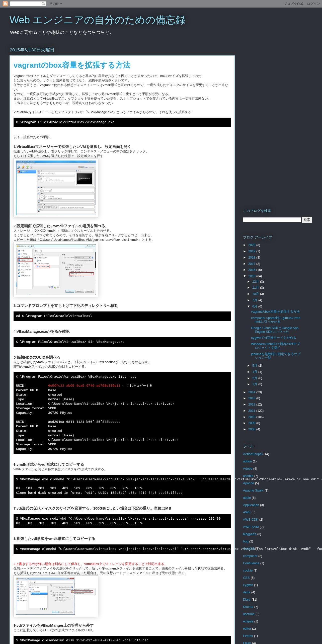
Task: Expand the 2016 archive year
Action: point(245,270)
